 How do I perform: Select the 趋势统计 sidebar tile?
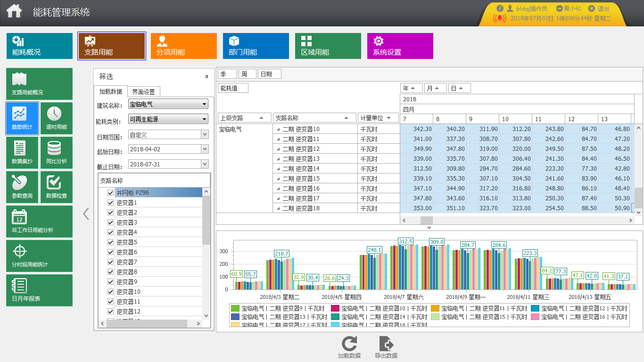[x=22, y=118]
